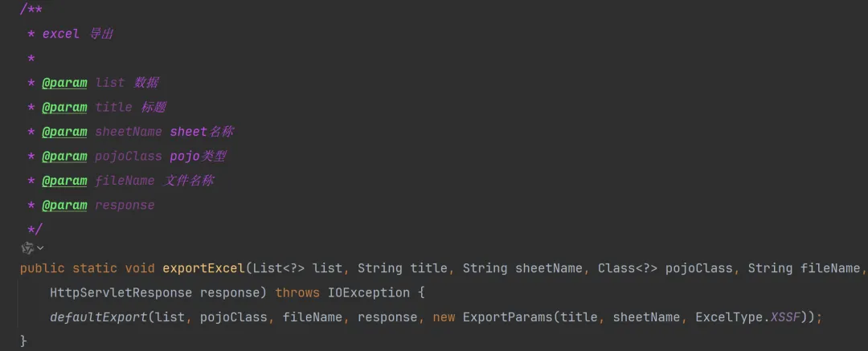Click the closing brace of the method

23,341
